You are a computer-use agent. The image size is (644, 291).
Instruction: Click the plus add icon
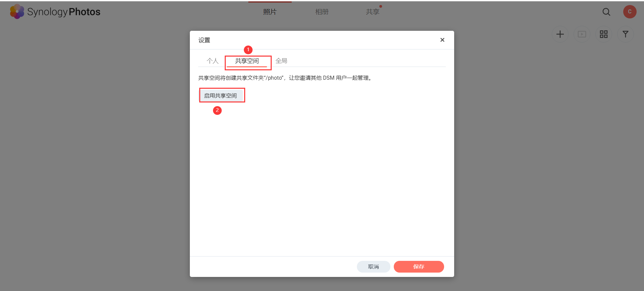(560, 34)
